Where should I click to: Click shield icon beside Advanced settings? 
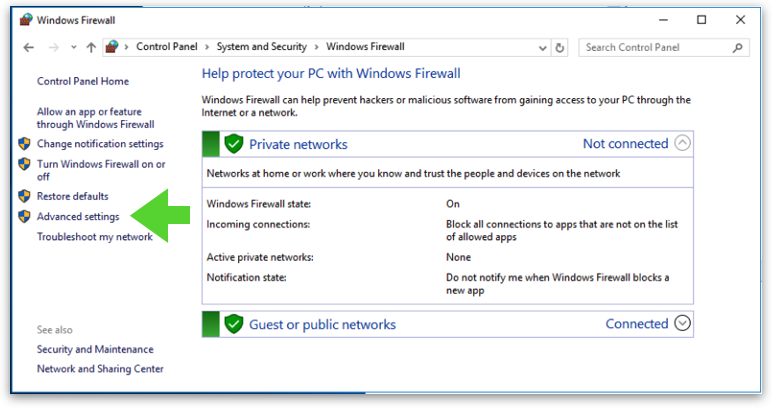[x=24, y=217]
